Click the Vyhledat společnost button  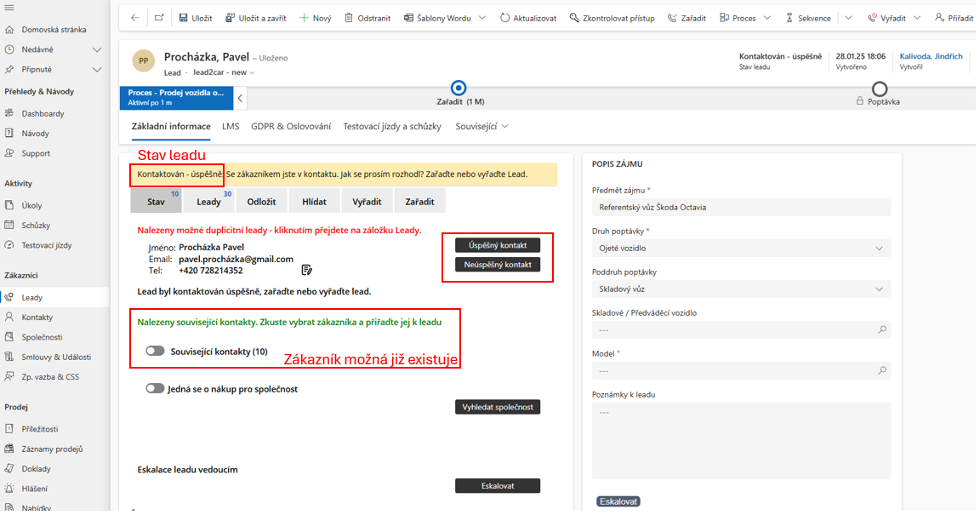[498, 407]
